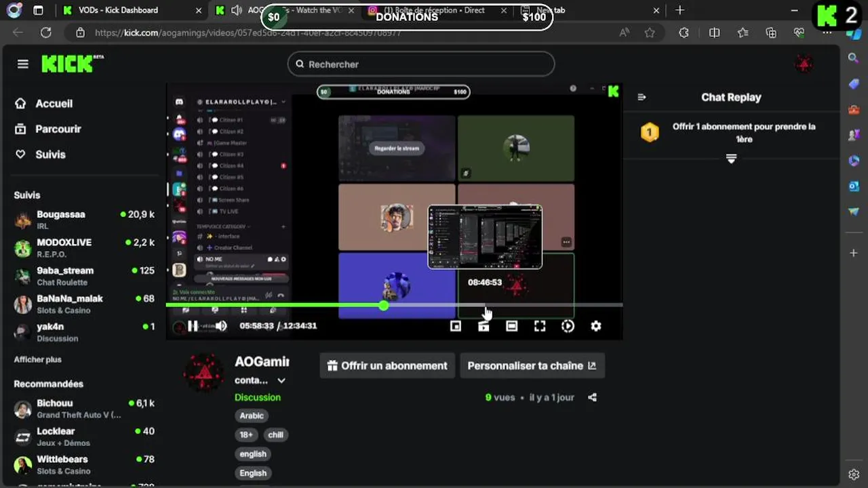This screenshot has width=868, height=488.
Task: Open Edge sidebar search icon
Action: tap(854, 58)
